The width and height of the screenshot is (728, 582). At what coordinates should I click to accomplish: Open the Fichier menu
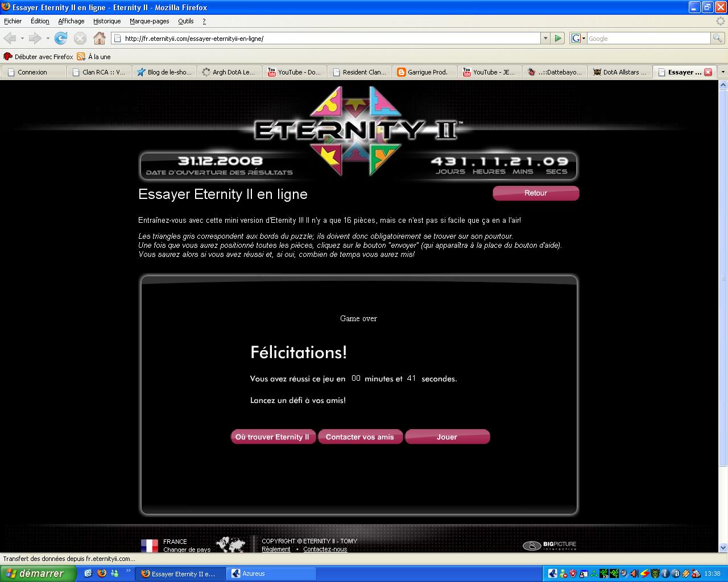point(13,21)
